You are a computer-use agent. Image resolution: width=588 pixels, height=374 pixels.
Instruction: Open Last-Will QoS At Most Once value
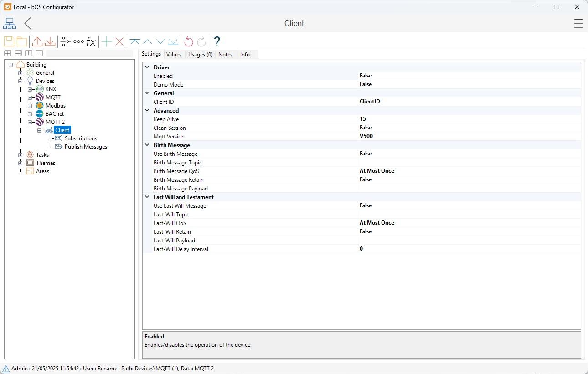point(469,223)
